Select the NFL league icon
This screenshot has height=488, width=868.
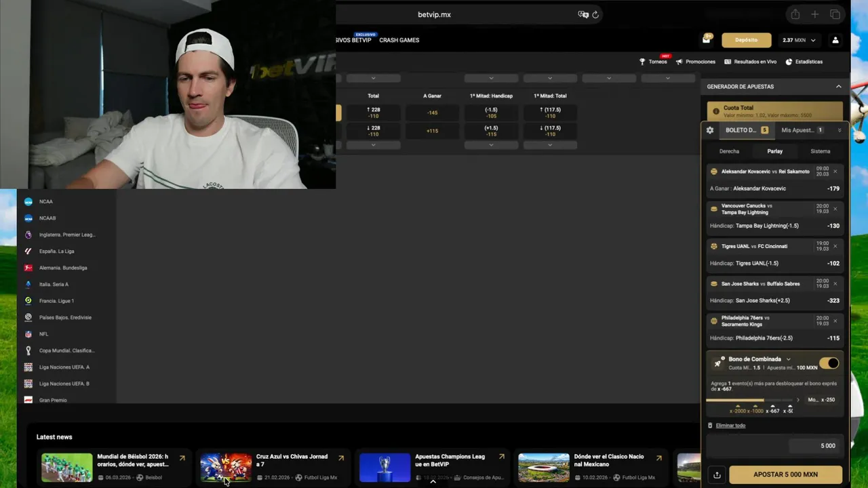(x=28, y=334)
